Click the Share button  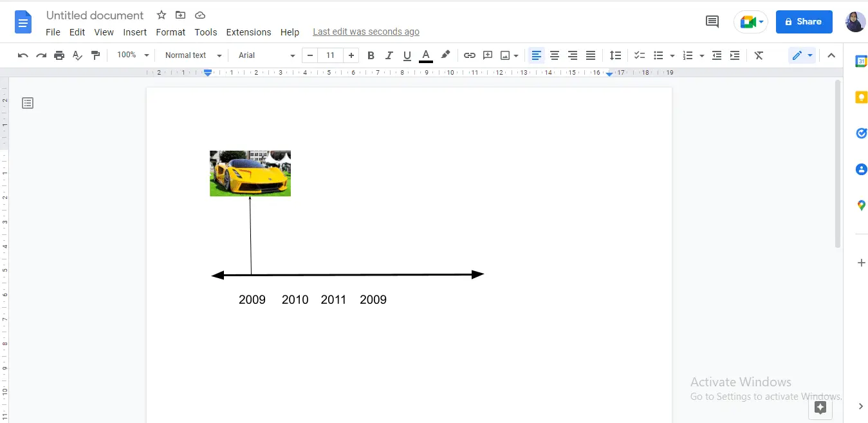[x=804, y=21]
